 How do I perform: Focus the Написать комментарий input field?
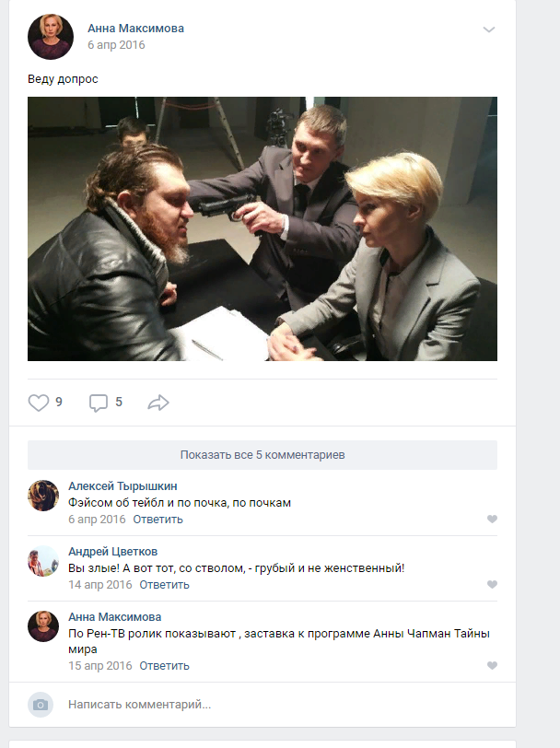click(x=276, y=705)
